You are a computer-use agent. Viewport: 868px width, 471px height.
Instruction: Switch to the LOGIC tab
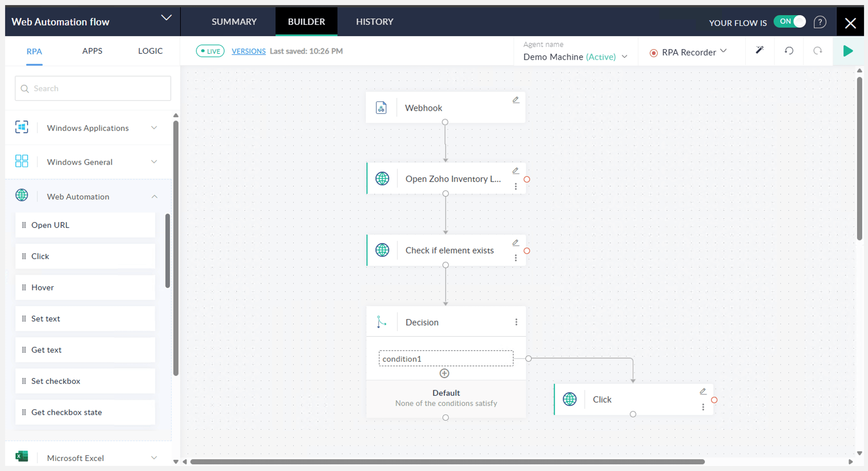click(x=150, y=51)
